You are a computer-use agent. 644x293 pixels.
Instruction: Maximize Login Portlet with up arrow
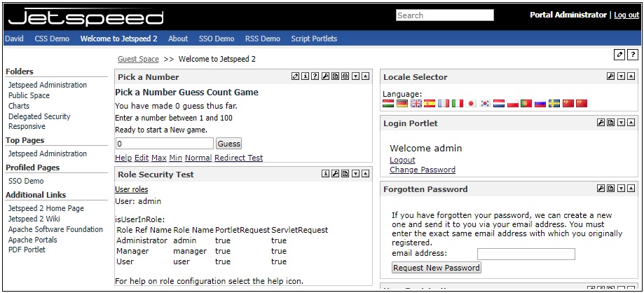(x=631, y=123)
